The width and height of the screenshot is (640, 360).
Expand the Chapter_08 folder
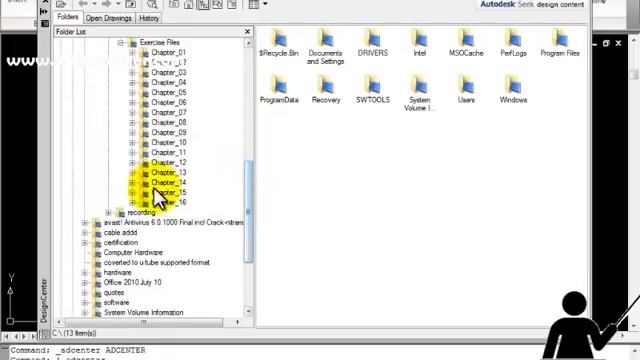(x=132, y=122)
